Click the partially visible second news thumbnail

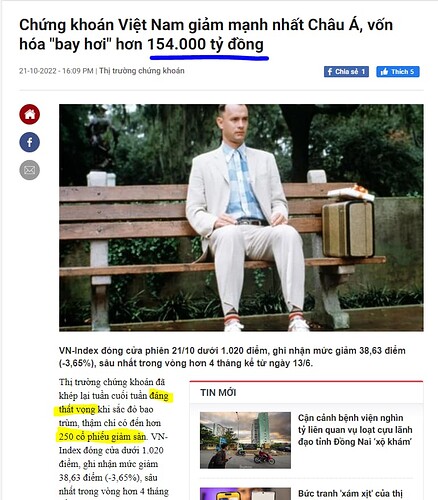[x=245, y=494]
